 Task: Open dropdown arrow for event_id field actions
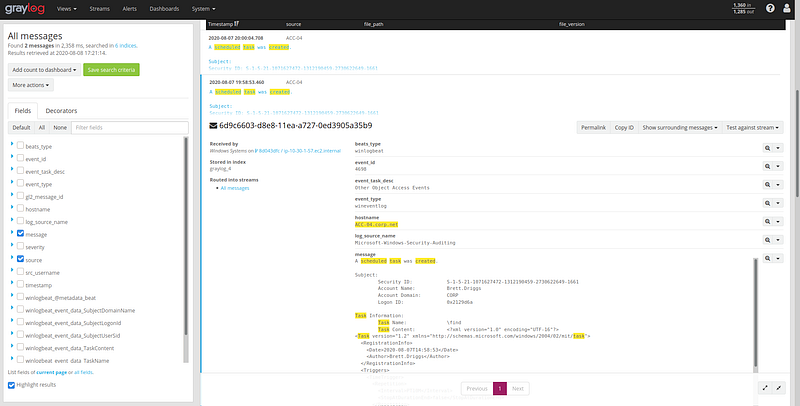pos(778,166)
